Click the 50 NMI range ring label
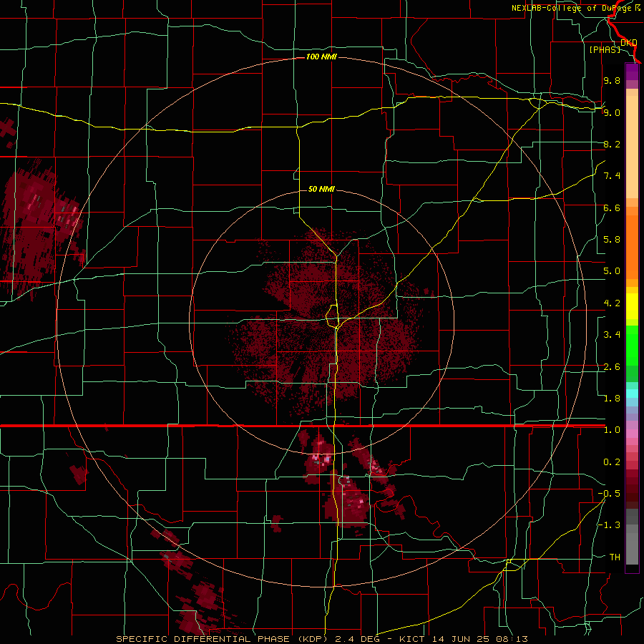Viewport: 644px width, 644px height. point(321,189)
